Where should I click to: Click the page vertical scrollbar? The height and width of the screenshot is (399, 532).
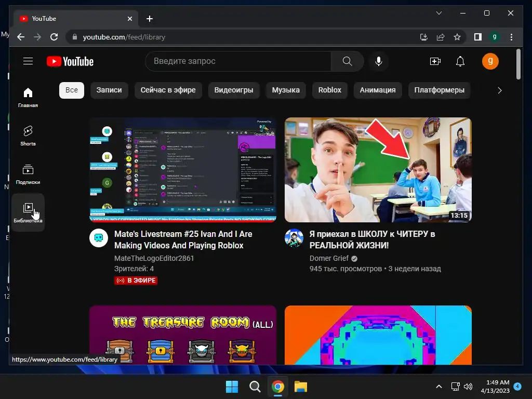[x=518, y=64]
